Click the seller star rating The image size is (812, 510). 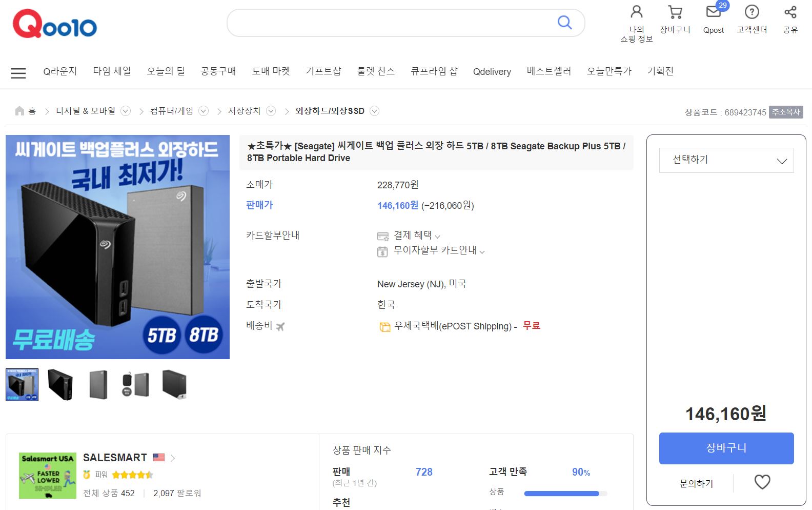point(132,475)
